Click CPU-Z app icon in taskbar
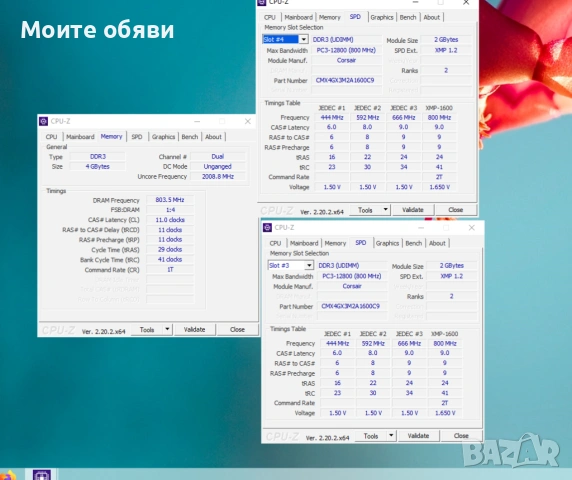 [x=42, y=475]
